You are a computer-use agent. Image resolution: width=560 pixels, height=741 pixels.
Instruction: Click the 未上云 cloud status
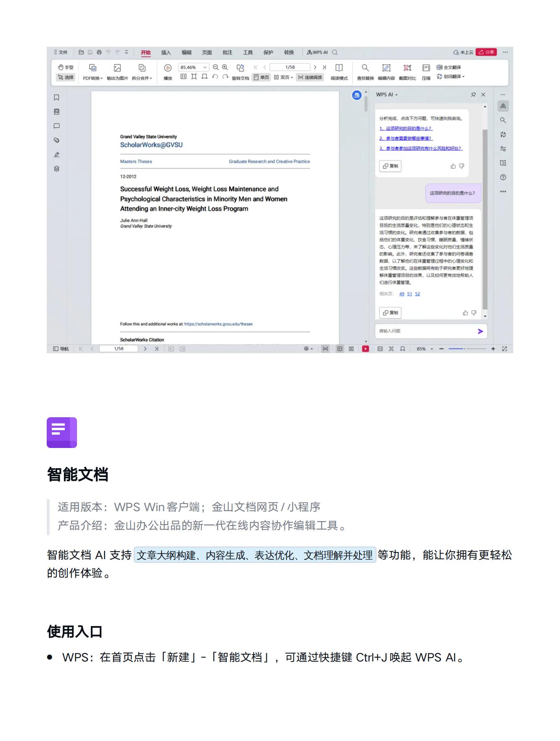[463, 53]
